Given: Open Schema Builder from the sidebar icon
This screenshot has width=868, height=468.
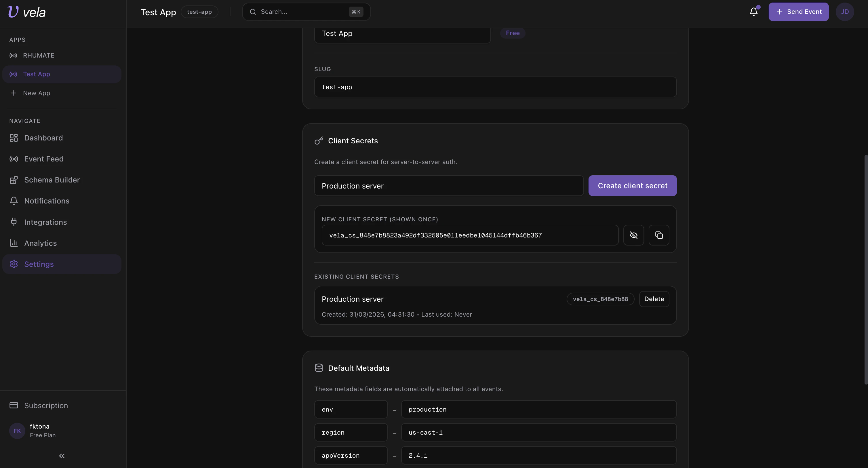Looking at the screenshot, I should [14, 180].
